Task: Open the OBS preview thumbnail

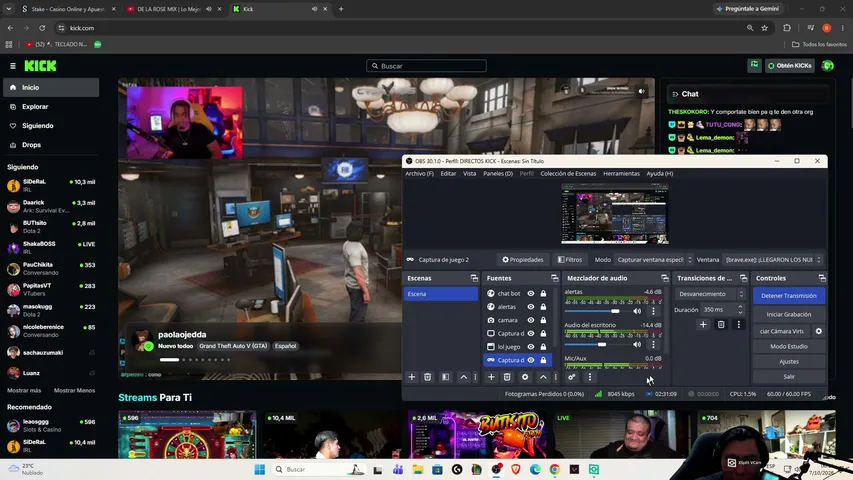Action: point(615,214)
